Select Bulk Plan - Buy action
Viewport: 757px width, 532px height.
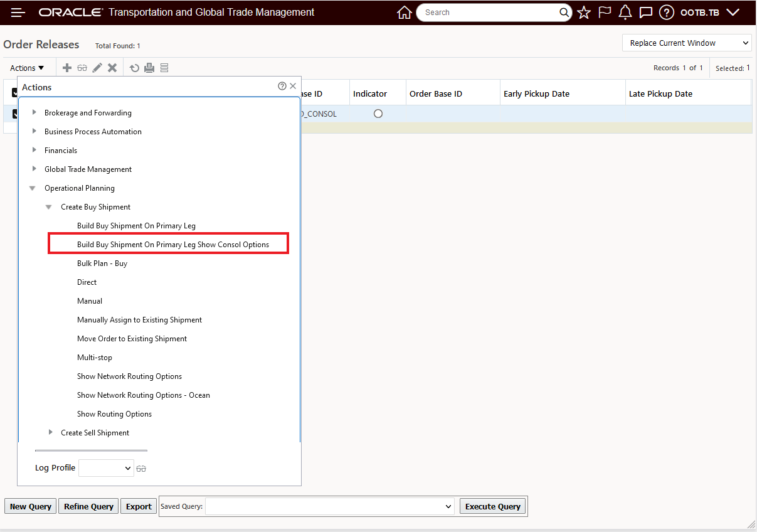coord(102,263)
